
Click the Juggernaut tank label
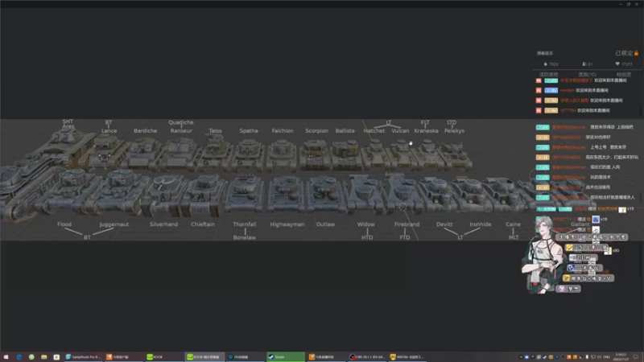114,224
